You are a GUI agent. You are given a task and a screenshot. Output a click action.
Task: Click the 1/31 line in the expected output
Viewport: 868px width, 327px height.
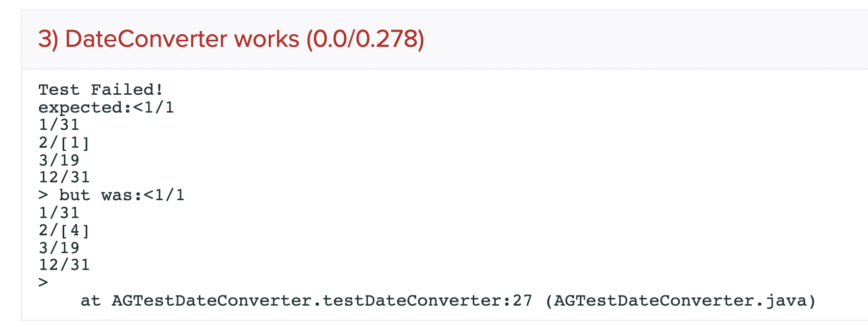click(x=59, y=125)
